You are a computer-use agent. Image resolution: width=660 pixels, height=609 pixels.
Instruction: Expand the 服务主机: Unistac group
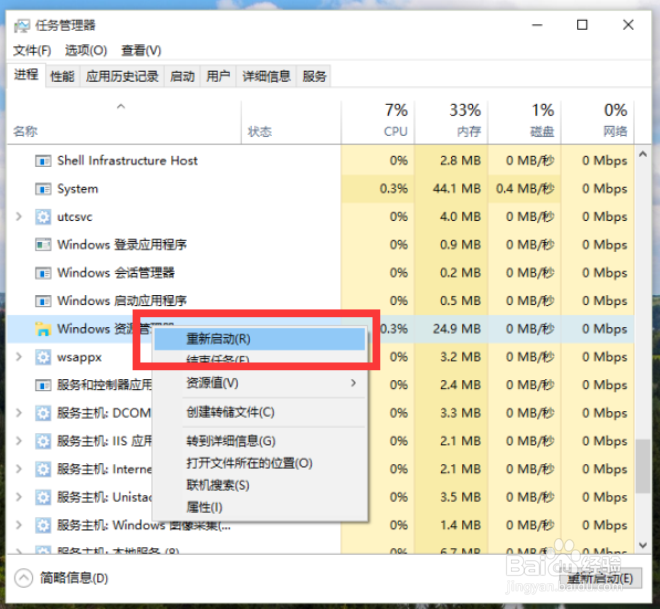19,497
